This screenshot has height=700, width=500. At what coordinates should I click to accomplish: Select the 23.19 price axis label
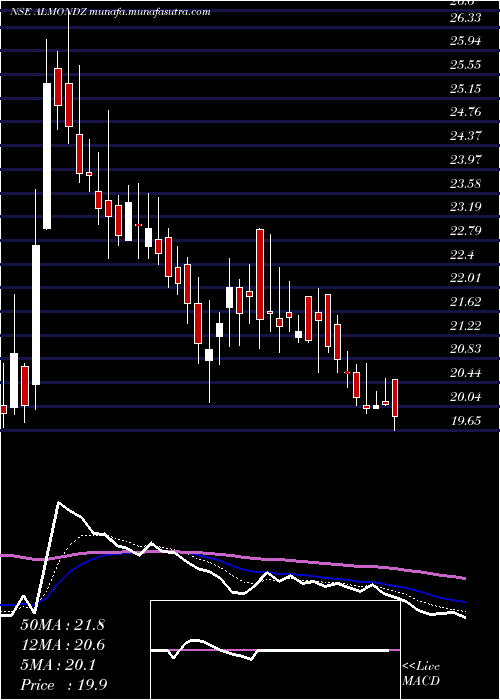point(465,207)
